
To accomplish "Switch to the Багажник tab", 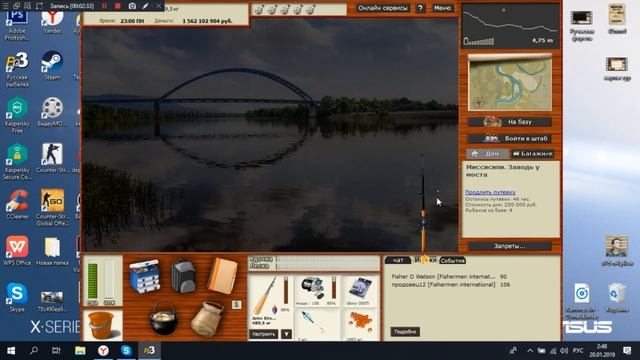I will coord(533,153).
